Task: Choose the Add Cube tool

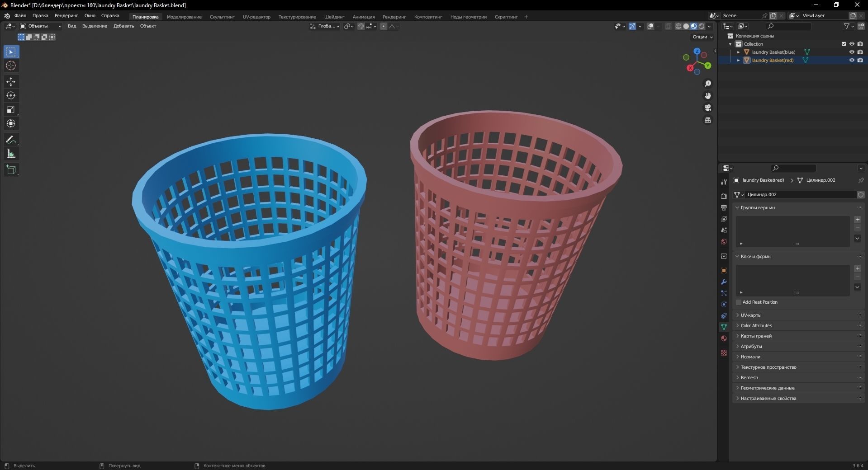Action: tap(11, 170)
